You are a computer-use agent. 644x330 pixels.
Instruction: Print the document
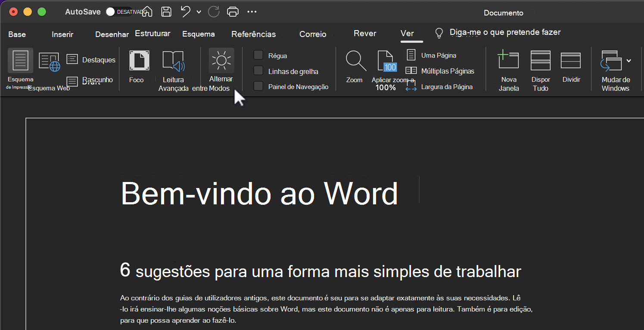(x=233, y=12)
